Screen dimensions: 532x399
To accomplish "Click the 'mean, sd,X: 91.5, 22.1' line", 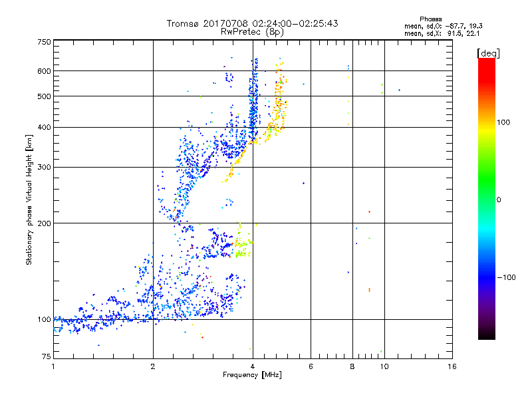I will coord(442,33).
